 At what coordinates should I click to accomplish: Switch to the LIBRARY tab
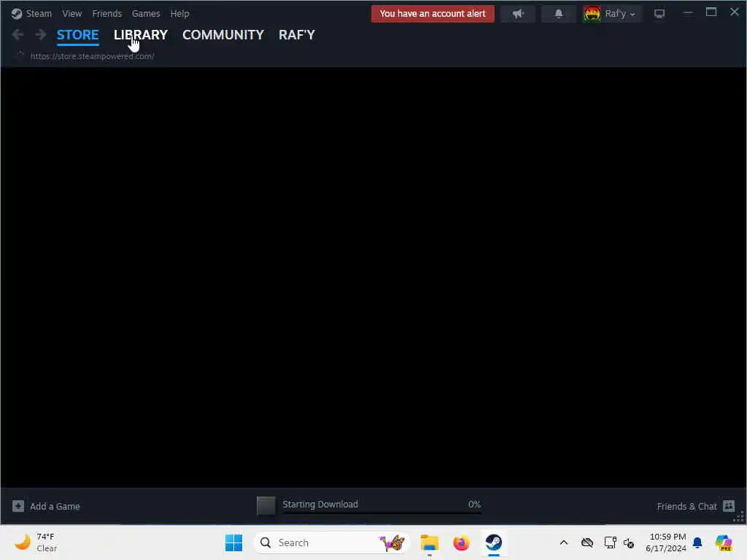141,35
